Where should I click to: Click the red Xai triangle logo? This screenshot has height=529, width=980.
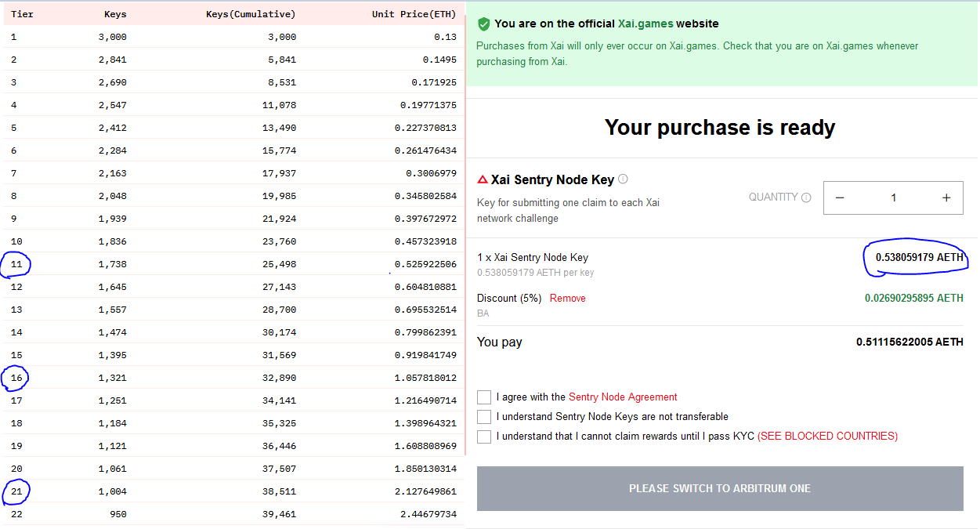tap(483, 179)
